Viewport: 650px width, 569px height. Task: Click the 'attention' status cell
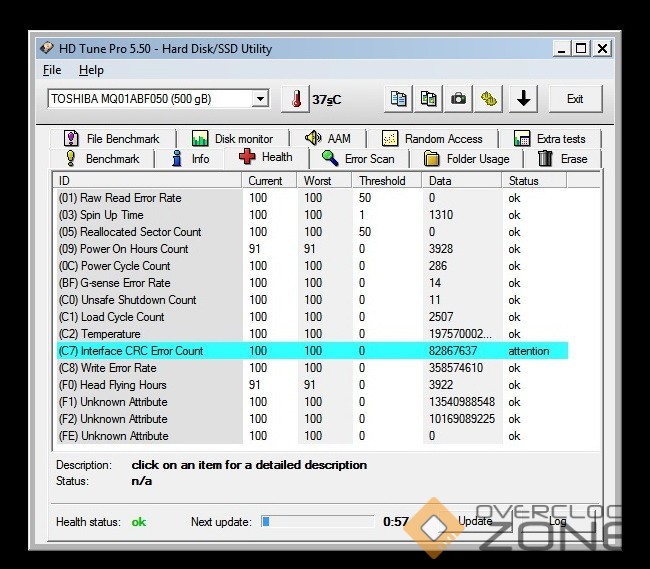click(x=529, y=351)
